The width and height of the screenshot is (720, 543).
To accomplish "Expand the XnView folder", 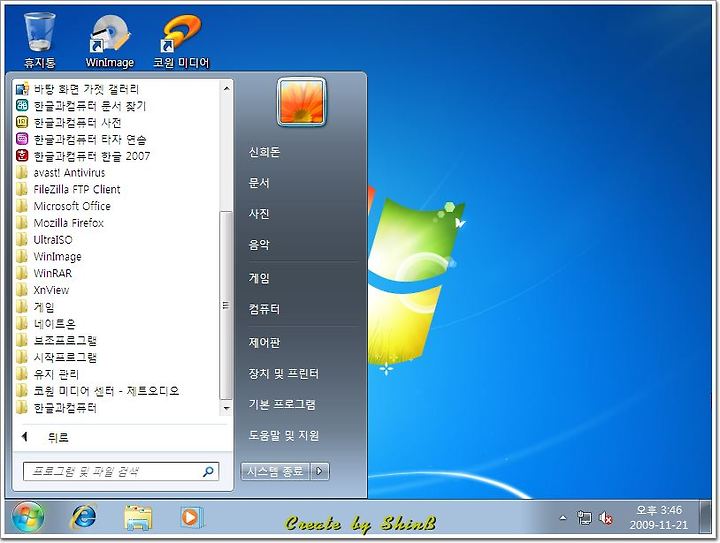I will click(x=43, y=290).
